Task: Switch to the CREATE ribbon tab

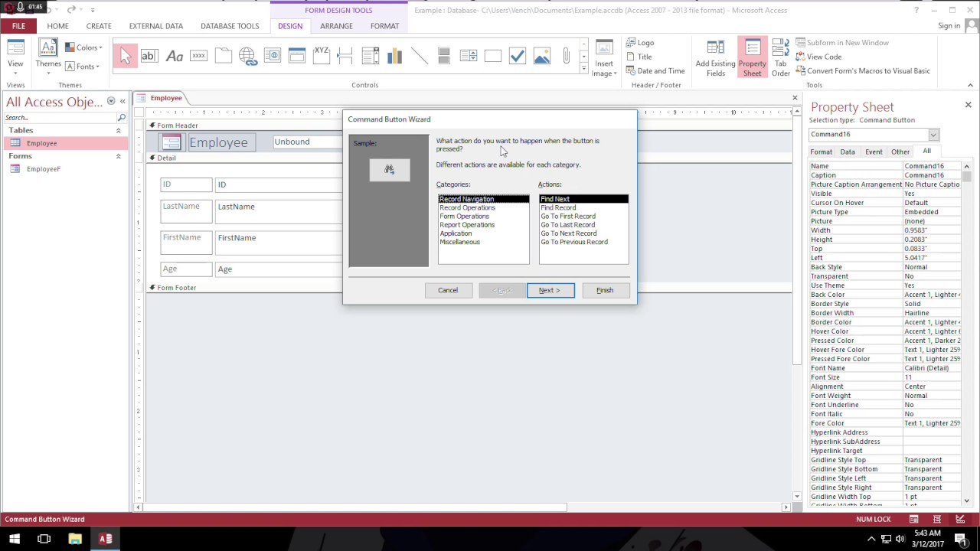Action: pyautogui.click(x=99, y=26)
